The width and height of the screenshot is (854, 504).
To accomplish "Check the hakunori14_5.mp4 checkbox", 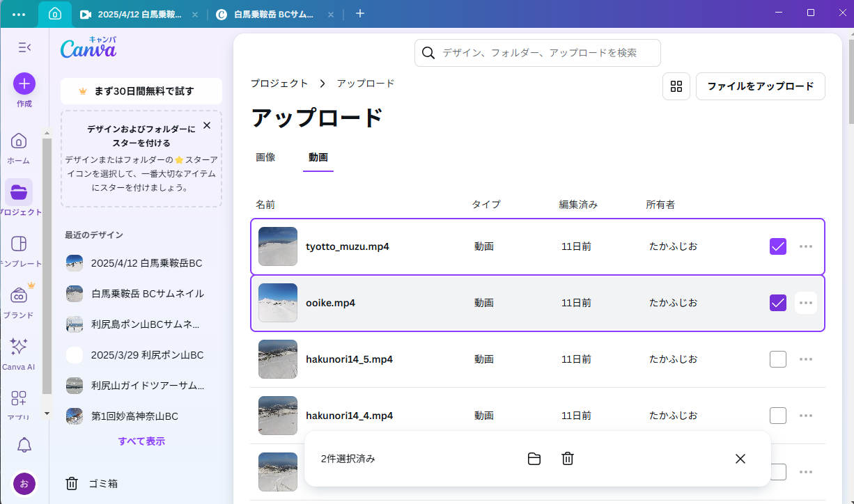I will click(778, 359).
